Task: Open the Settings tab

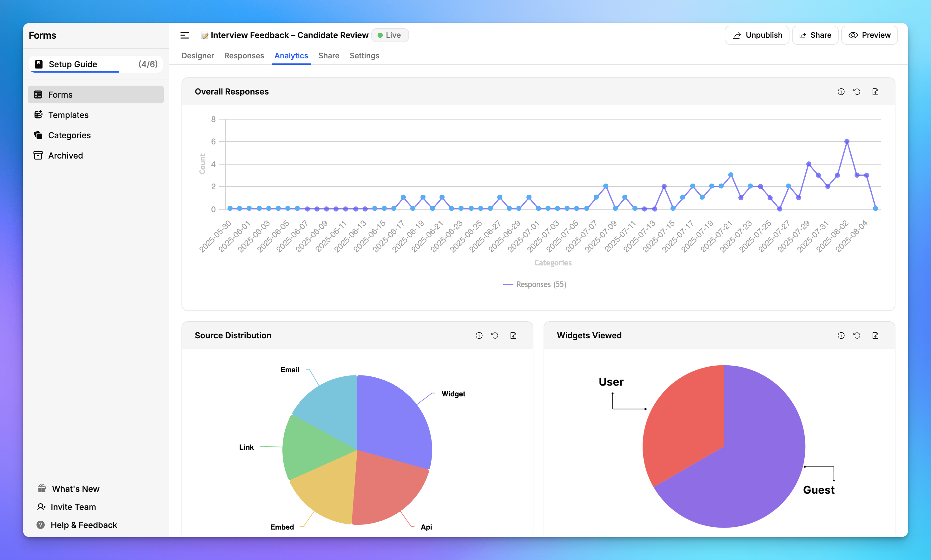Action: 364,55
